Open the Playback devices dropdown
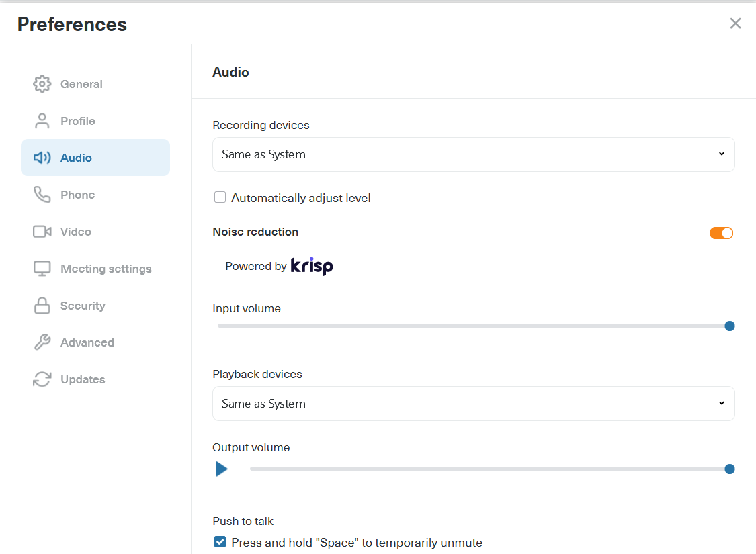This screenshot has height=554, width=756. 474,403
